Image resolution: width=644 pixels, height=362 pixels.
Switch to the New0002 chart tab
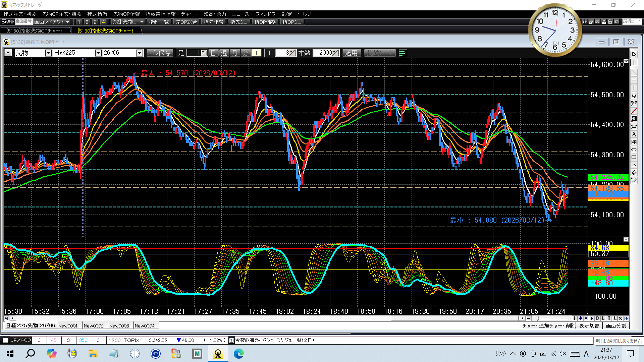(x=94, y=325)
